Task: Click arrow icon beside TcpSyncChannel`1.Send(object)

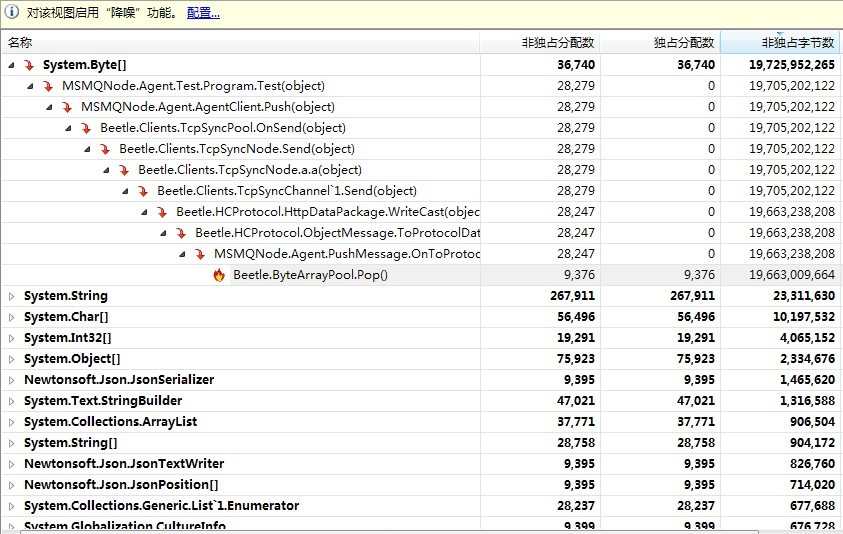Action: click(143, 191)
